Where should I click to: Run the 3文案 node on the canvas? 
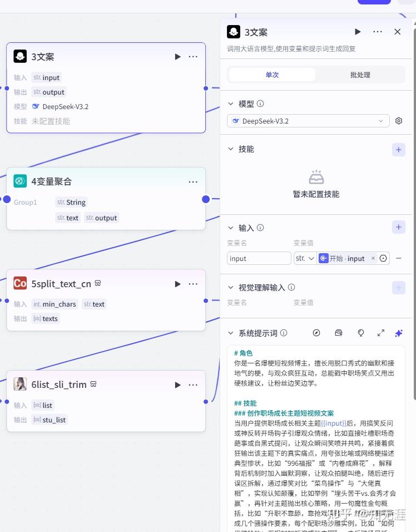177,57
